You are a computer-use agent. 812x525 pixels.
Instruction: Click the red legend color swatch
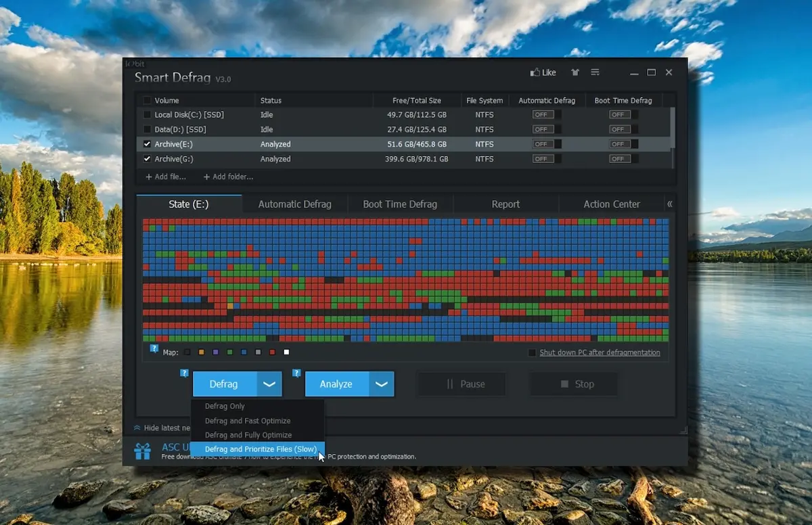(x=272, y=352)
